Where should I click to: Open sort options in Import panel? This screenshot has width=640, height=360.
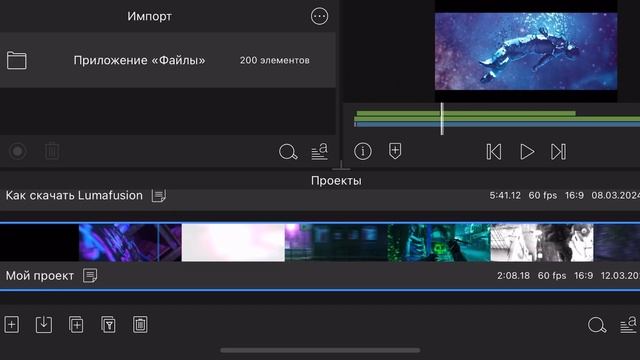(x=320, y=151)
